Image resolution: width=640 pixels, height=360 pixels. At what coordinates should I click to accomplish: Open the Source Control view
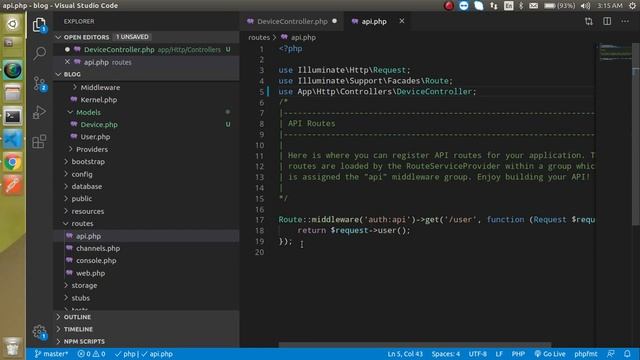[39, 84]
